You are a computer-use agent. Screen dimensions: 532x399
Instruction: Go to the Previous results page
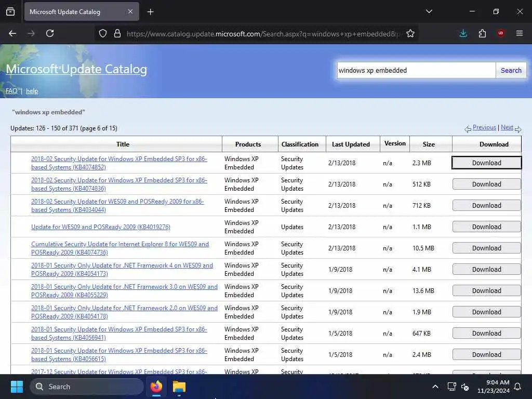pos(484,127)
